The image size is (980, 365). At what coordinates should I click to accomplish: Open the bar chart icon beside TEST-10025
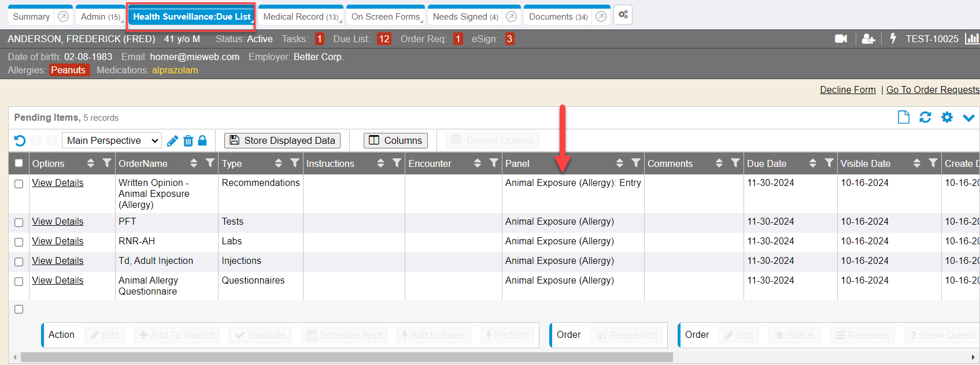click(x=972, y=39)
